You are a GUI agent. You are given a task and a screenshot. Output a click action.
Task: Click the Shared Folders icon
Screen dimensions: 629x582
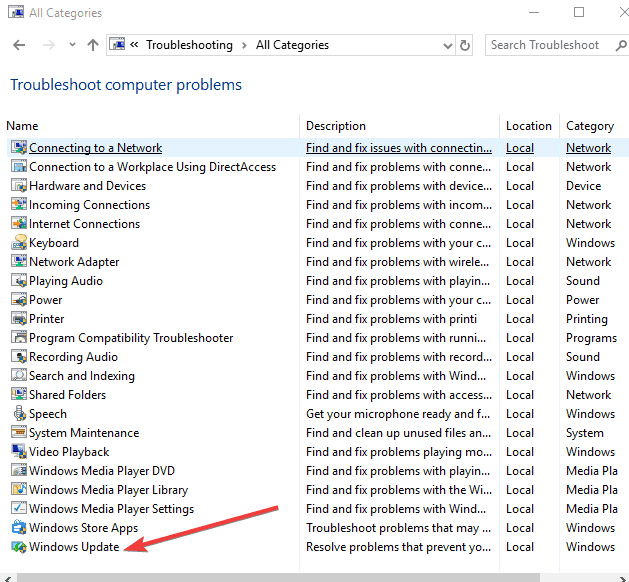click(x=19, y=394)
